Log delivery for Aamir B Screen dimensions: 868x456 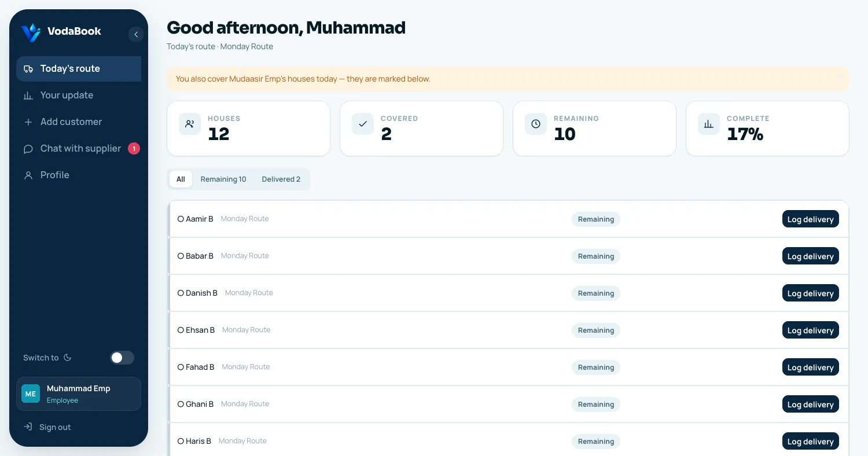810,219
